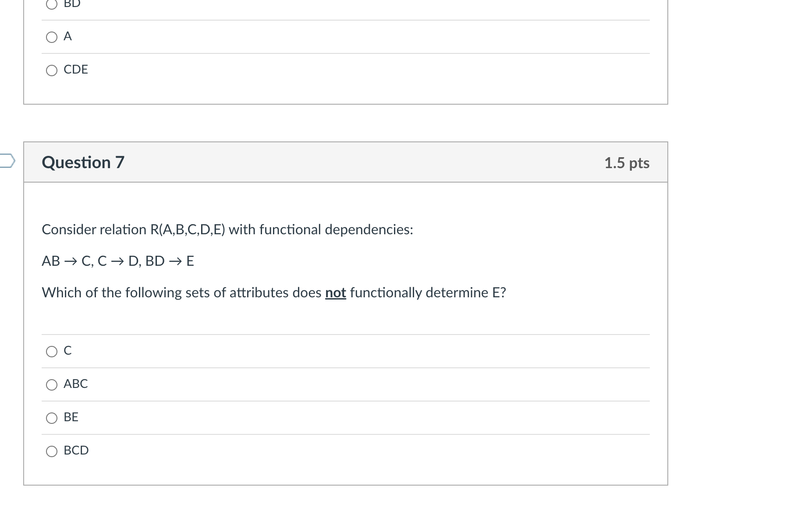Select the BE option in Question 7

click(52, 417)
